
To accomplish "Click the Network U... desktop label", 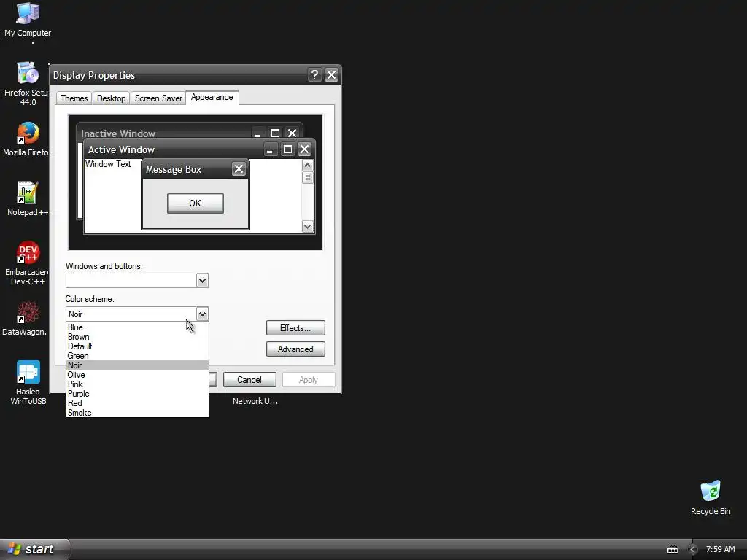I will (255, 401).
